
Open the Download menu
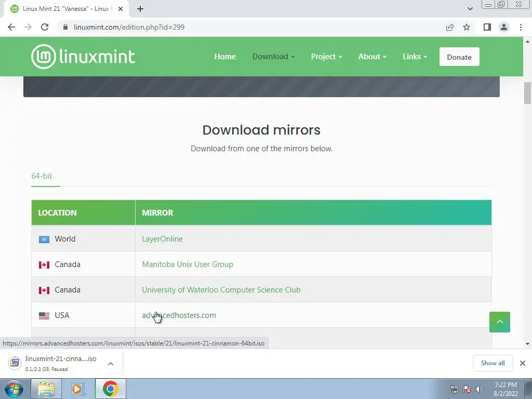pos(273,57)
